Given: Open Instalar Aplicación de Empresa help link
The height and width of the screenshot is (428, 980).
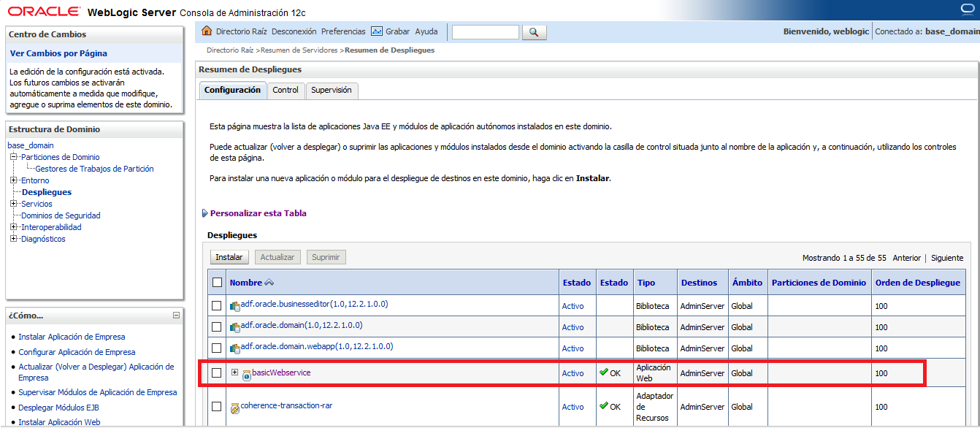Looking at the screenshot, I should 72,337.
